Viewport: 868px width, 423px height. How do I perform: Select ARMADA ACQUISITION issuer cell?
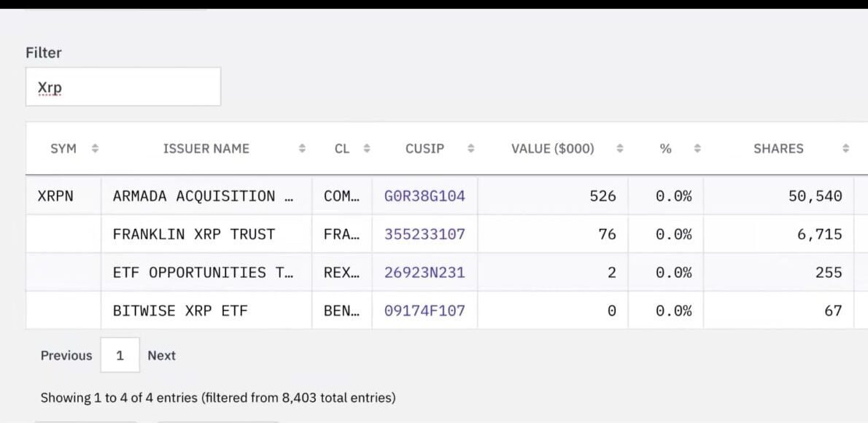click(206, 196)
